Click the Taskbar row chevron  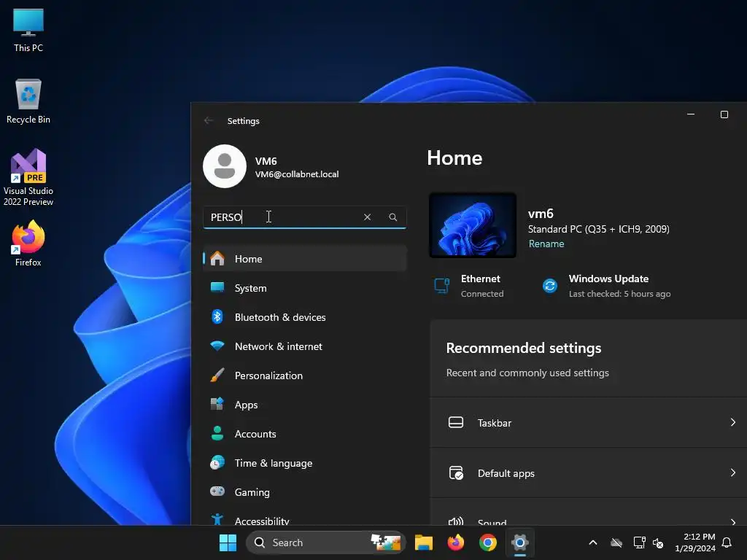point(732,422)
